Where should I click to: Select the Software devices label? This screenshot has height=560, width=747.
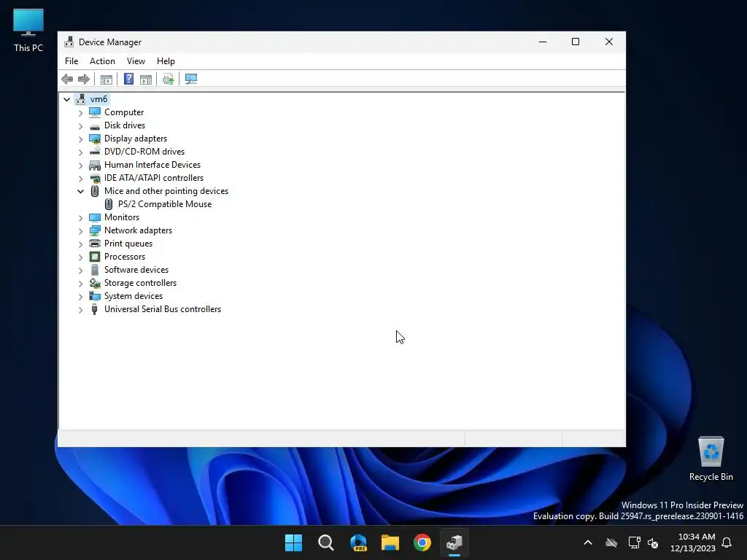point(136,270)
